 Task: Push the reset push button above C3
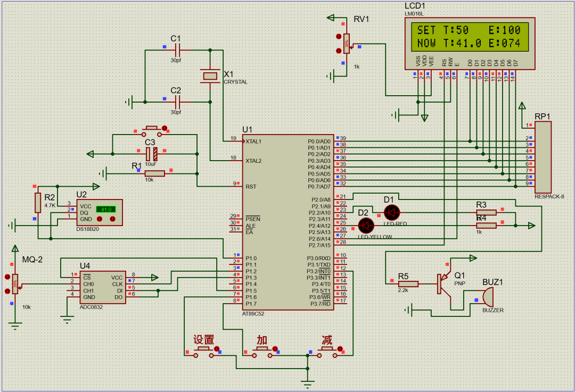click(151, 132)
